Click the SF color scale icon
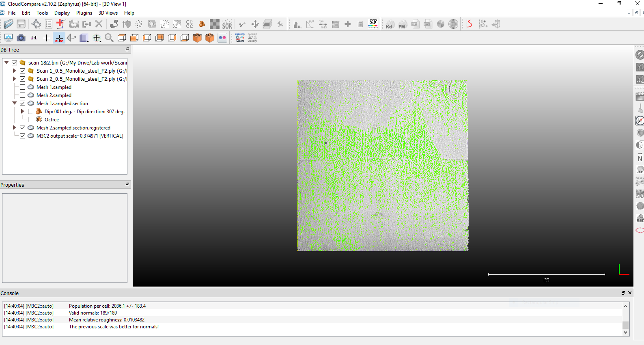644x345 pixels. (373, 24)
